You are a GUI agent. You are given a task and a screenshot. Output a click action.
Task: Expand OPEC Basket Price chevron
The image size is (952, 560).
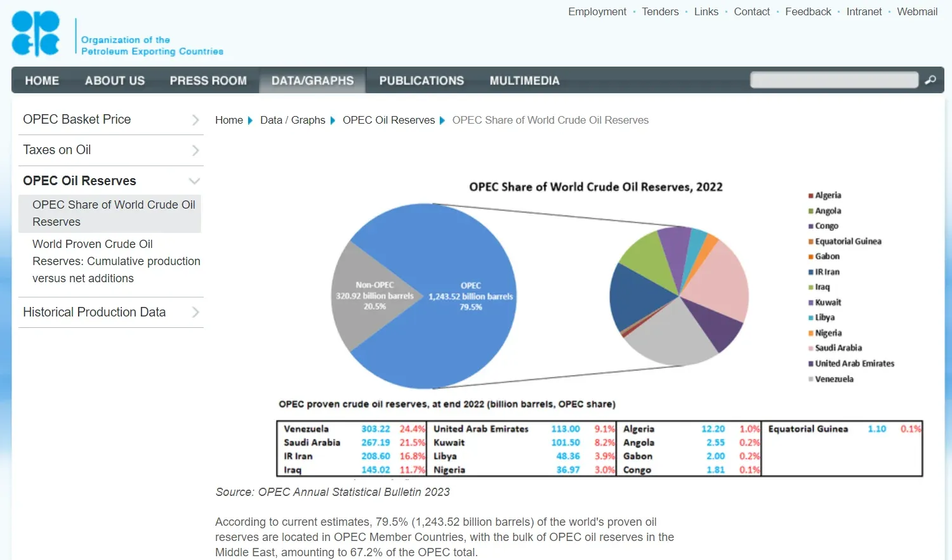coord(195,120)
